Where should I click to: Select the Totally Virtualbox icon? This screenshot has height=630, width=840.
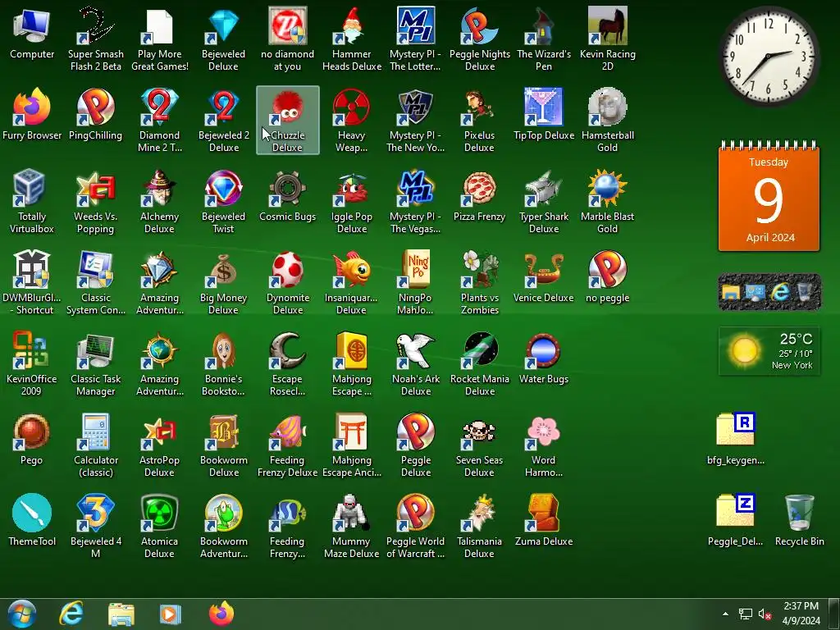32,202
